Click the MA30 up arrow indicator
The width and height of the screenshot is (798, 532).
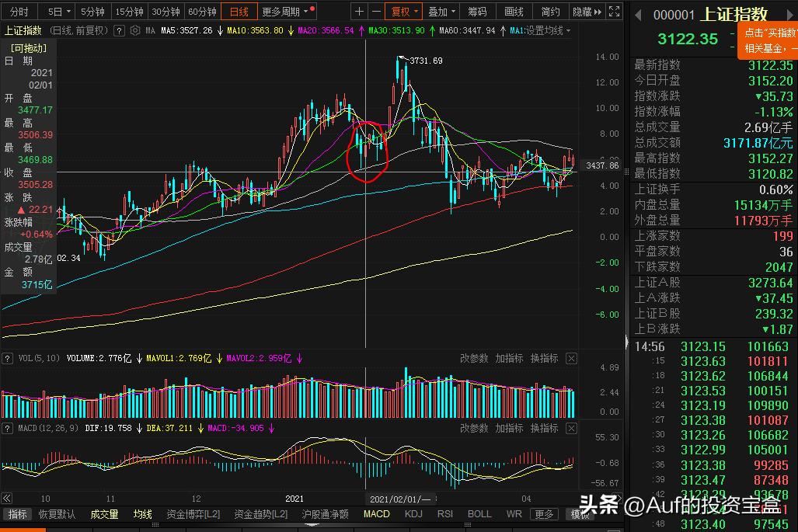point(432,31)
